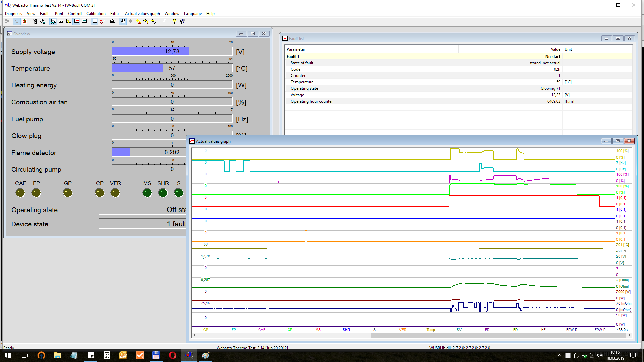This screenshot has width=644, height=362.
Task: Click the Supply voltage bar gauge
Action: point(172,51)
